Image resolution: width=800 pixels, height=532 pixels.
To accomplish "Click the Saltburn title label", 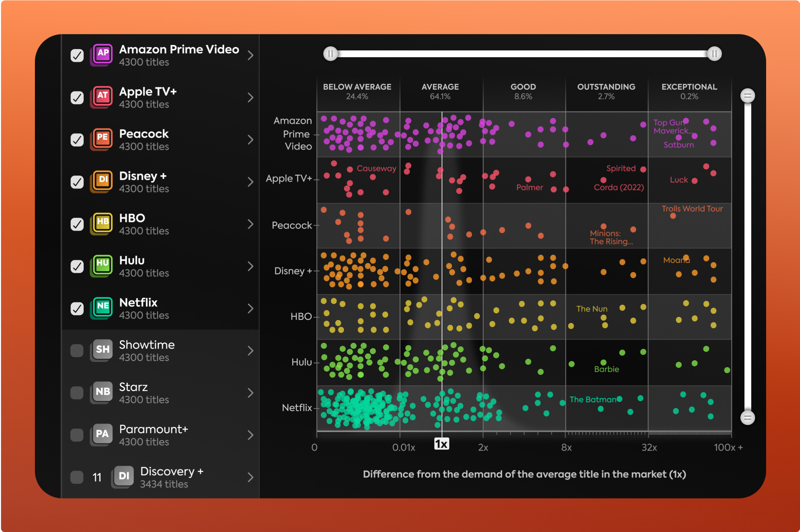I will point(678,145).
